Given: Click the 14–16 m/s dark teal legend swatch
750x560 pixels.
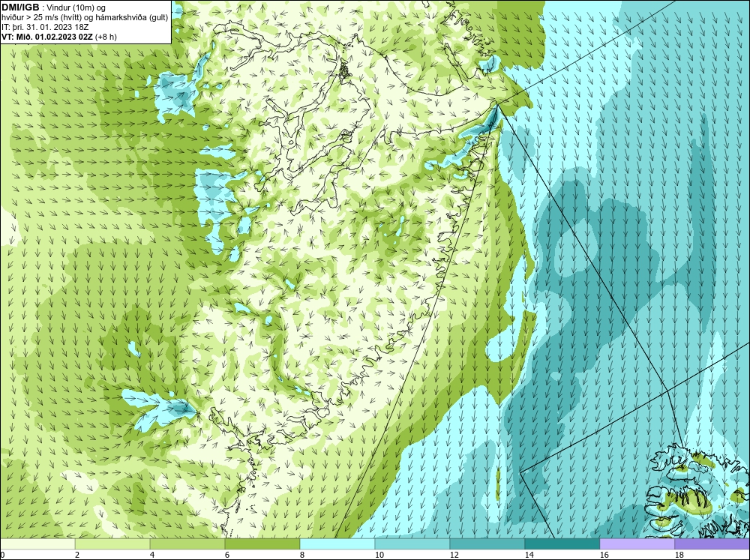Looking at the screenshot, I should click(x=562, y=544).
